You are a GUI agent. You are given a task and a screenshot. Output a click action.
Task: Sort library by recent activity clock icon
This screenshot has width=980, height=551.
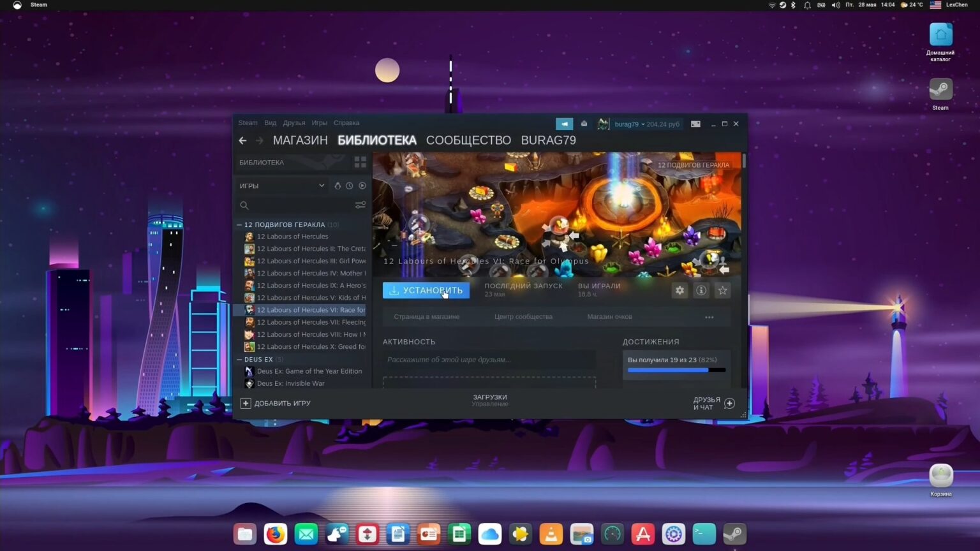350,186
